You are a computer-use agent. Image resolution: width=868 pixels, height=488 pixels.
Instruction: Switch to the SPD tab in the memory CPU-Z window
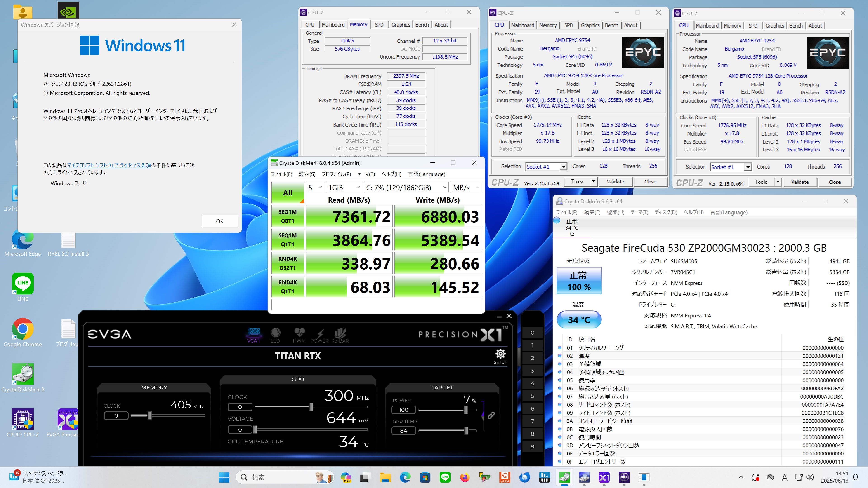[379, 25]
